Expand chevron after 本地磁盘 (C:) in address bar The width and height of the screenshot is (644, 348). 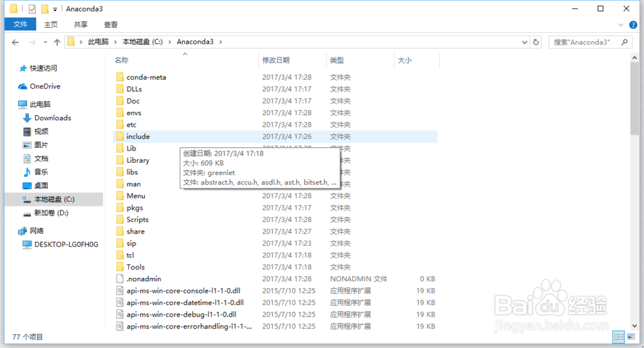click(x=169, y=42)
